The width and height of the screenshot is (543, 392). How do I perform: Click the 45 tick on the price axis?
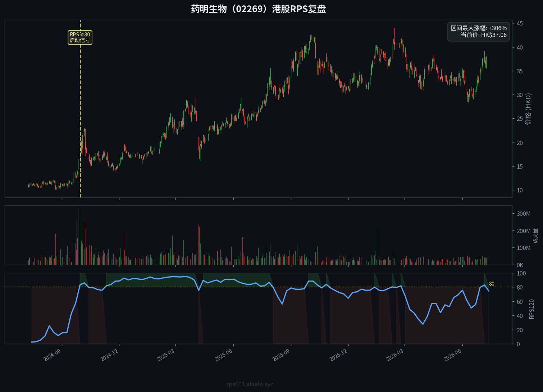pos(520,23)
